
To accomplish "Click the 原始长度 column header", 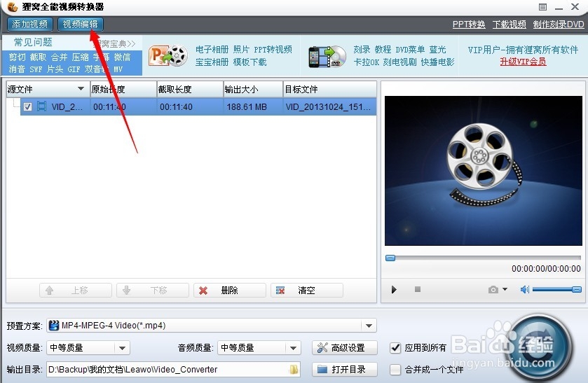I will [x=123, y=89].
